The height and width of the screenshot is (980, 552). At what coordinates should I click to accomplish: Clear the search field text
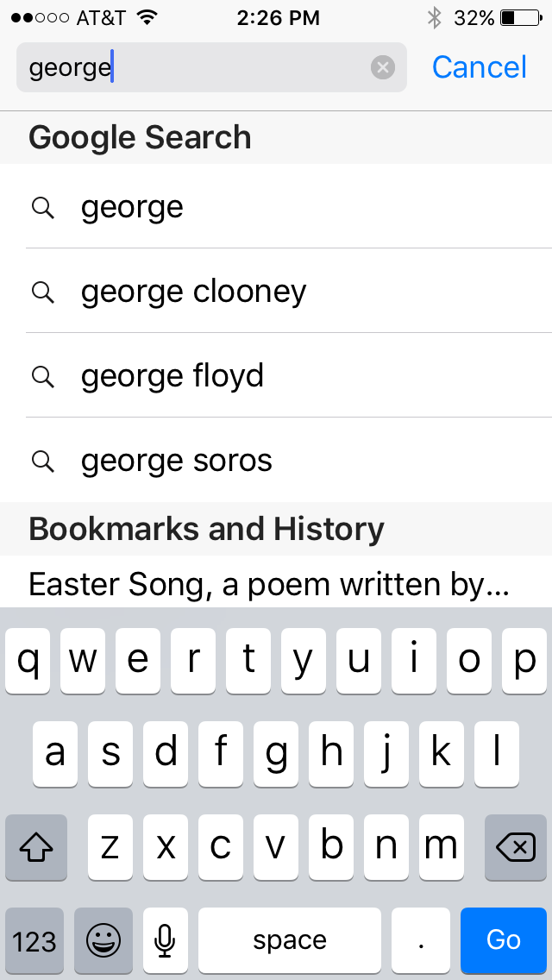[x=383, y=67]
